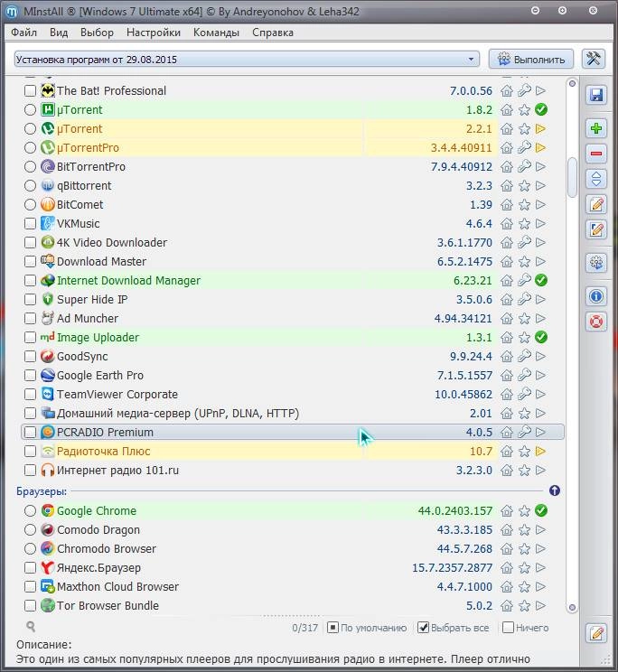
Task: Click the edit description pencil icon at bottom right
Action: [596, 633]
